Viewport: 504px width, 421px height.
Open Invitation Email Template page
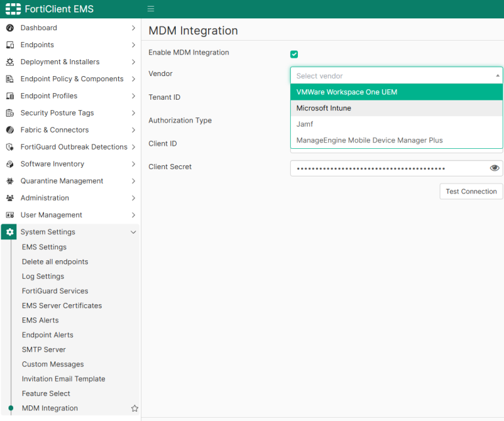63,379
